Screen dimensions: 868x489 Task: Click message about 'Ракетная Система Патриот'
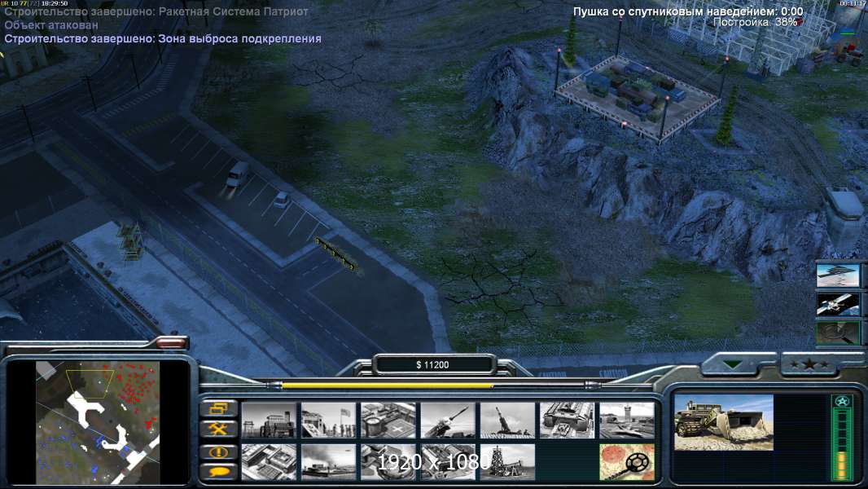(156, 11)
